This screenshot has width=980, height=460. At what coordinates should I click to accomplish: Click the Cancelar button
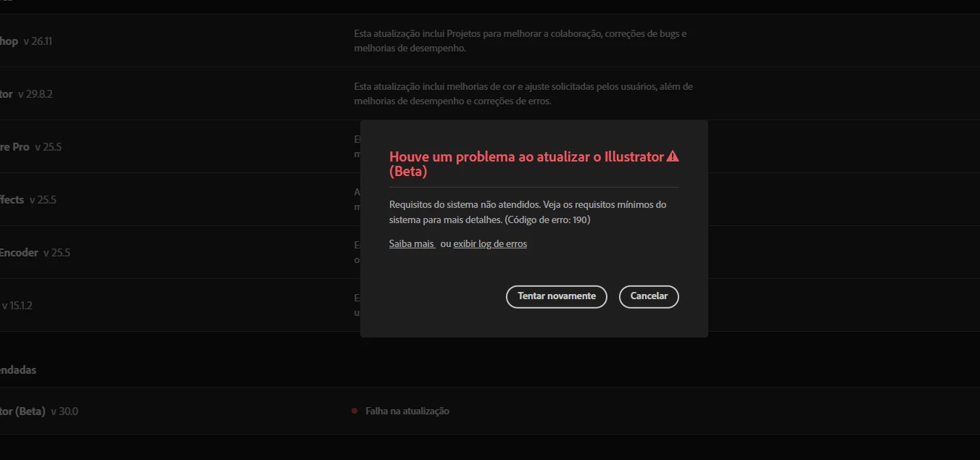[649, 296]
